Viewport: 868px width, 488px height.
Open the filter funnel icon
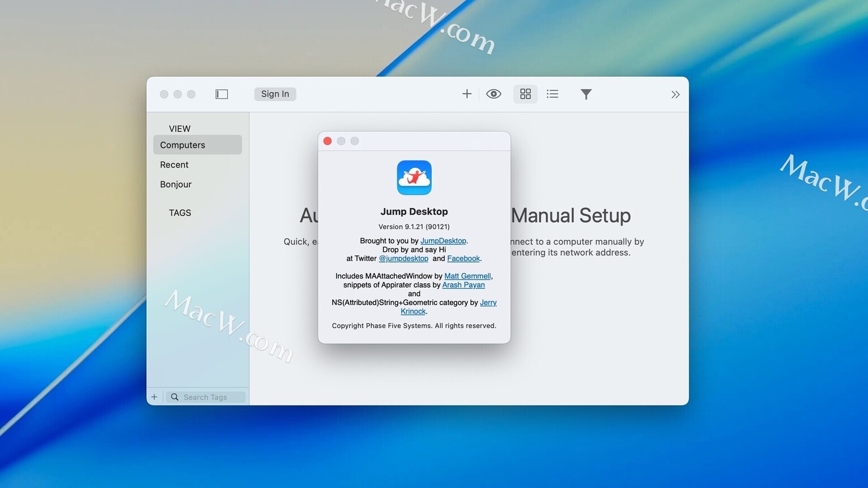pos(586,94)
